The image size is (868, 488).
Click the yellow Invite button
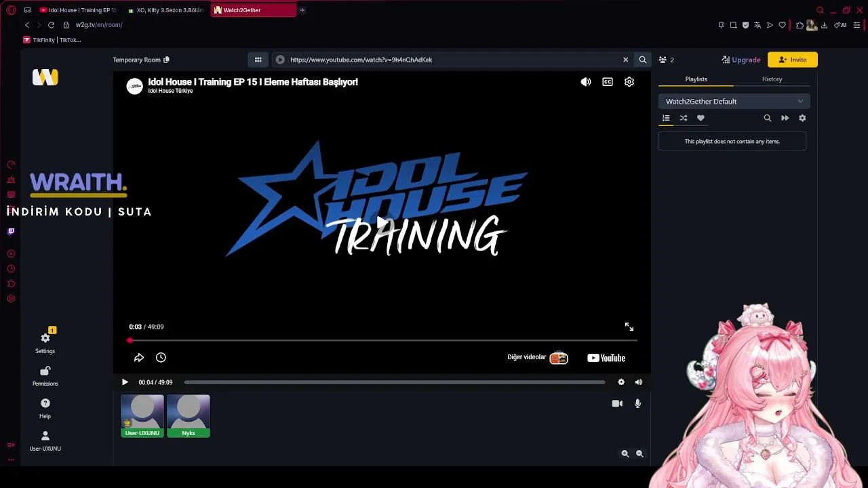[792, 60]
